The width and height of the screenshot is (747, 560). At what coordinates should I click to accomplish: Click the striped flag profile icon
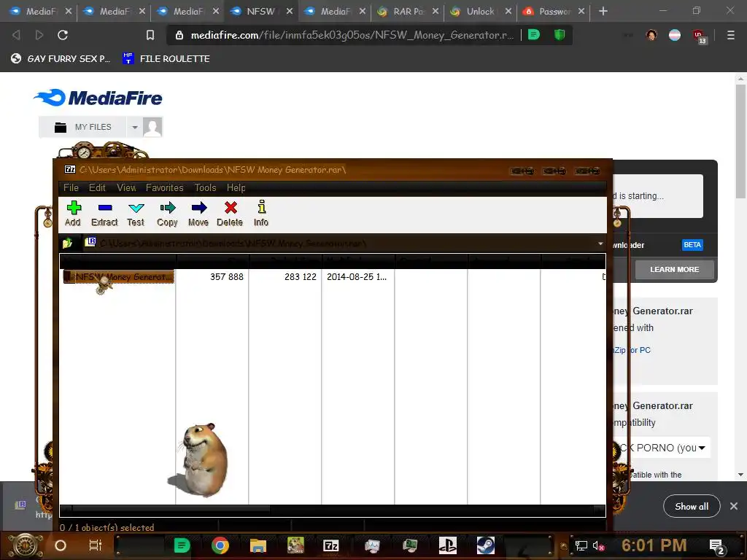(675, 35)
